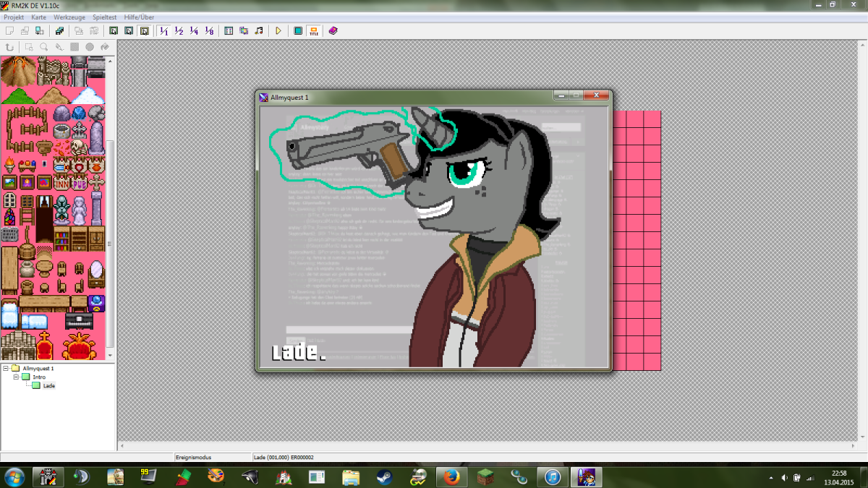Select the Lower Layer editing mode

[x=114, y=31]
